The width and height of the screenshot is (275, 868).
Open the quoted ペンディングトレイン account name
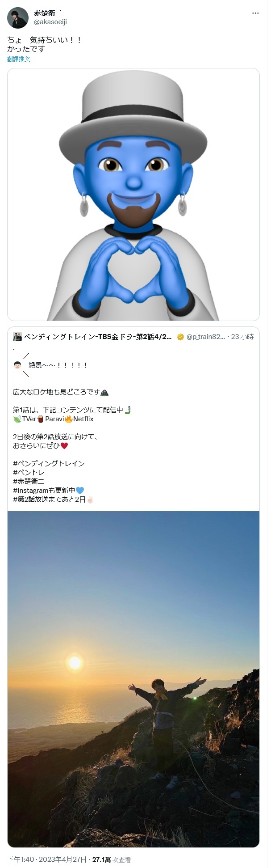[x=98, y=337]
